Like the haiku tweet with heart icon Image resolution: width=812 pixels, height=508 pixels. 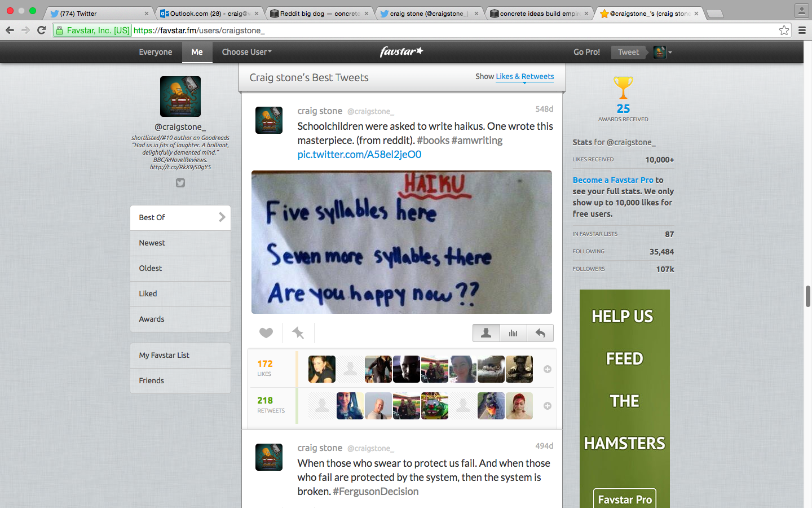click(x=266, y=333)
